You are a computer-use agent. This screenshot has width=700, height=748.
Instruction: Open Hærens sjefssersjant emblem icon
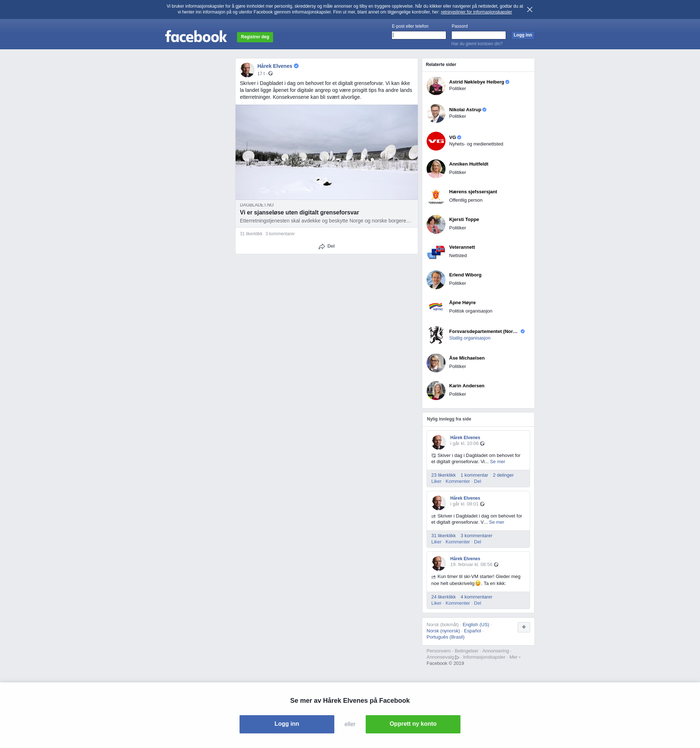[436, 197]
